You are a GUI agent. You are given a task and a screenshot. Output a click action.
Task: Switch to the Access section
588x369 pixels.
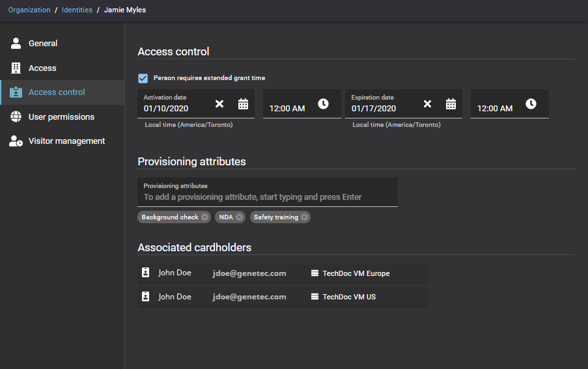(x=42, y=68)
